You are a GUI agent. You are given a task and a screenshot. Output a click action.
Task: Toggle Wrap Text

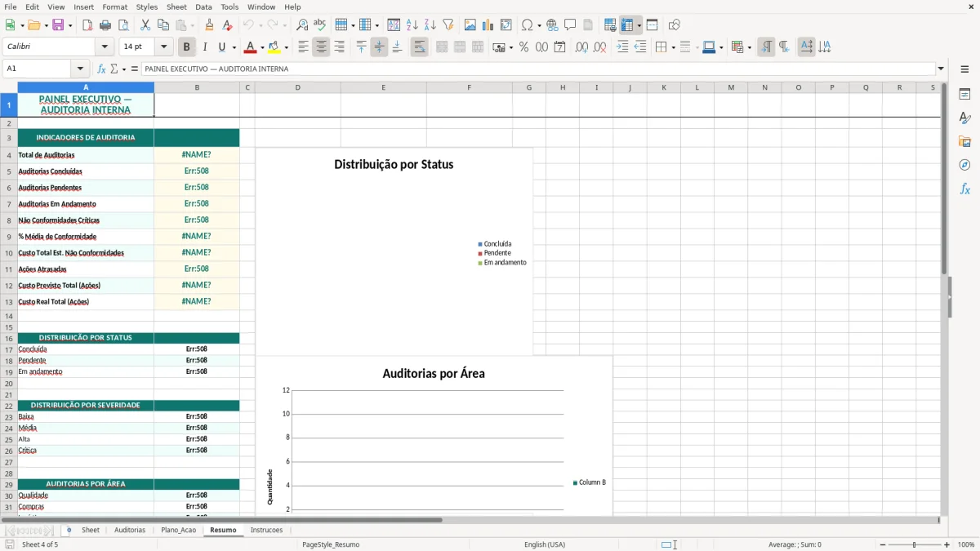(419, 47)
